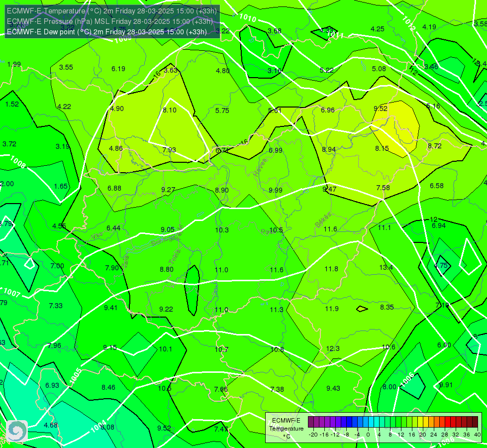Click the 9.22 value on the map

click(x=166, y=309)
